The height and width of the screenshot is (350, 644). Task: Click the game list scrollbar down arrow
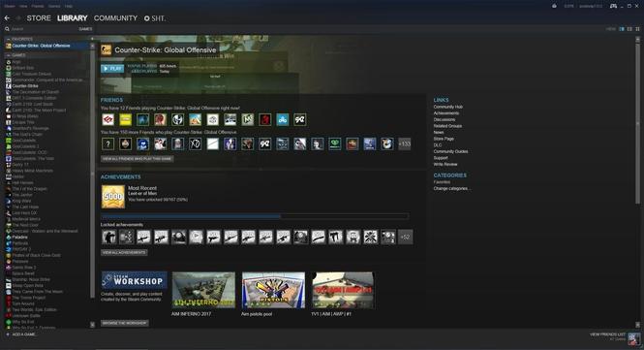(92, 324)
